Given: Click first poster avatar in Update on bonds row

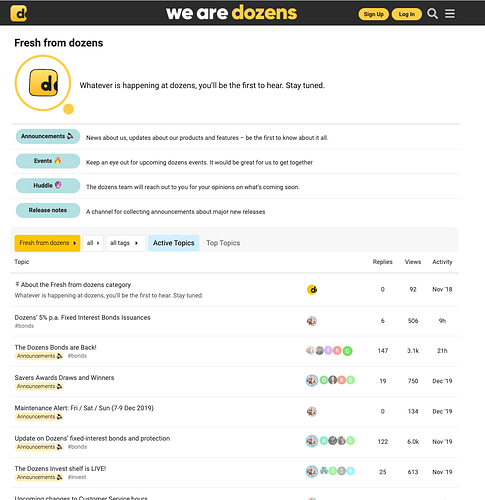Looking at the screenshot, I should [312, 441].
